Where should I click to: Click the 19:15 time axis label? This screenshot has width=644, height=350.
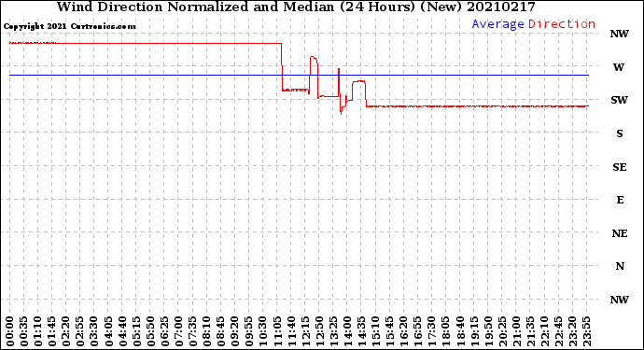(x=474, y=331)
